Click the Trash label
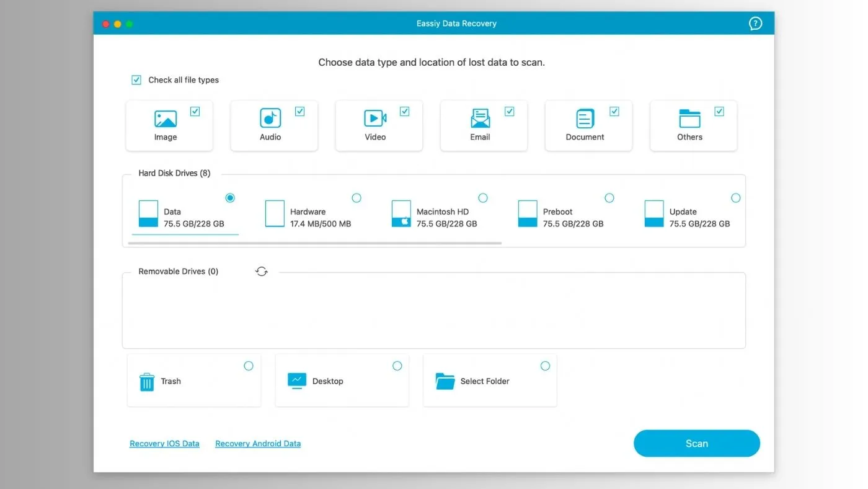The image size is (868, 489). pos(171,382)
